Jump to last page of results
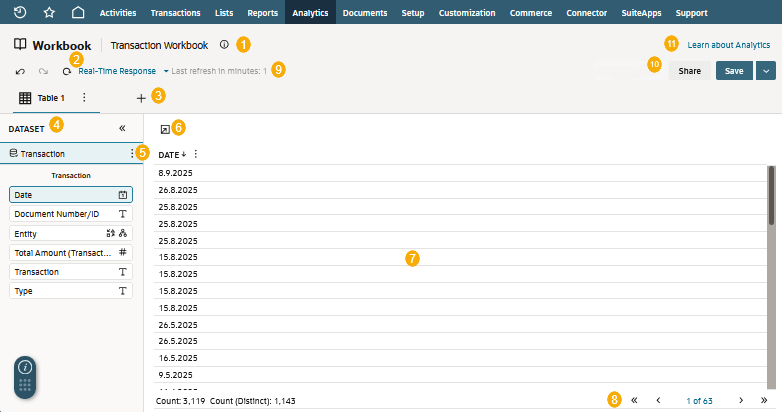This screenshot has height=412, width=782. 764,400
